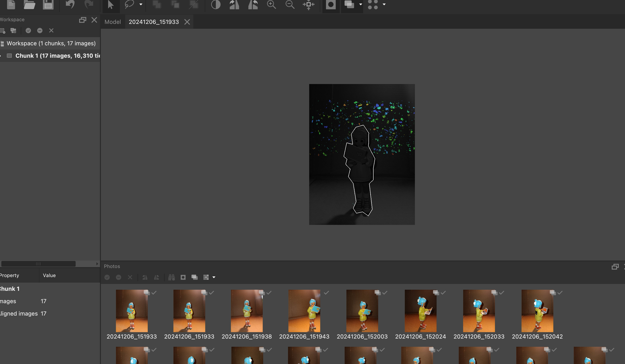Reset the photo view to fit
This screenshot has width=625, height=364.
pyautogui.click(x=309, y=4)
